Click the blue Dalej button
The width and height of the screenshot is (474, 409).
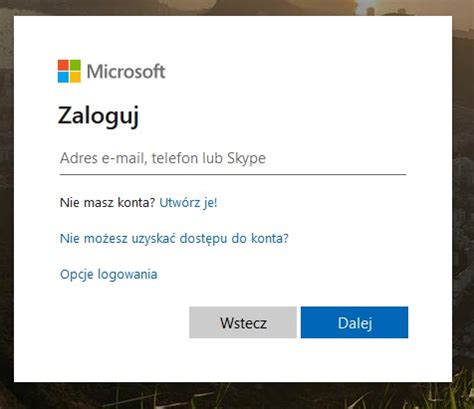354,323
